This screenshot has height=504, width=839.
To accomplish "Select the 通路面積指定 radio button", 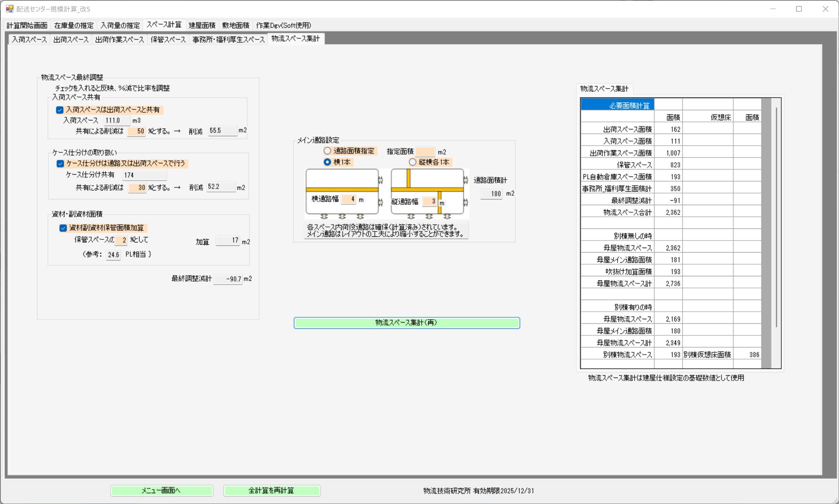I will click(x=327, y=151).
